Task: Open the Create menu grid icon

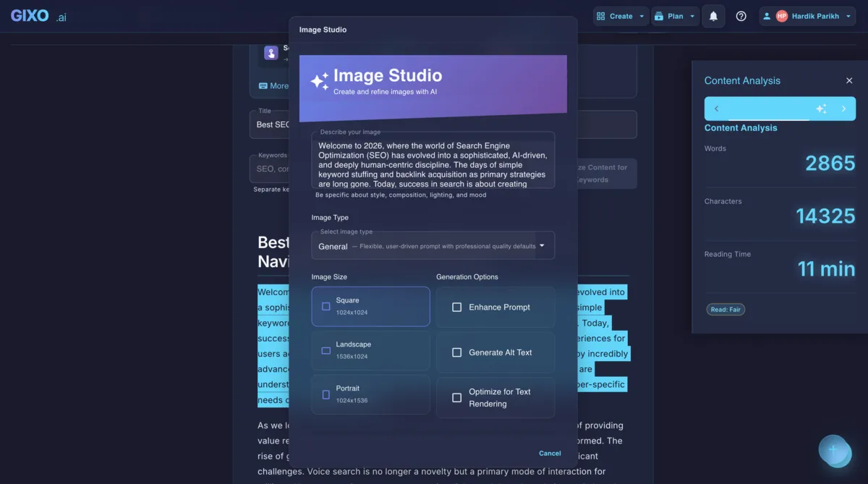Action: (x=600, y=15)
